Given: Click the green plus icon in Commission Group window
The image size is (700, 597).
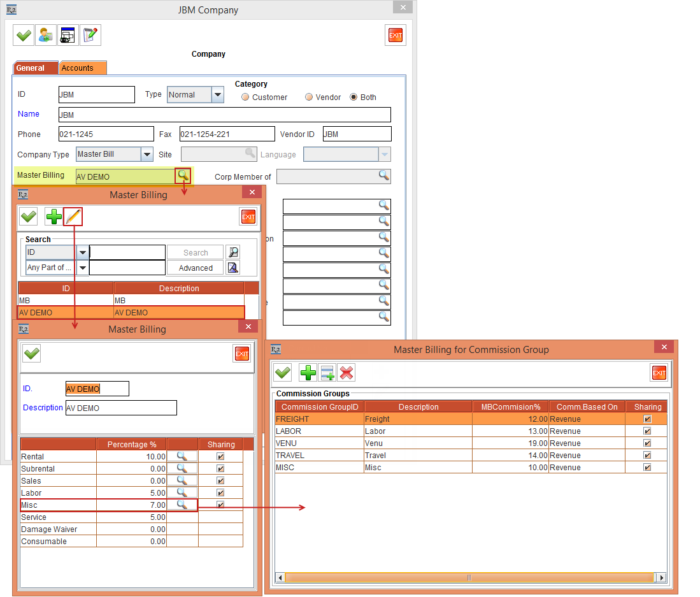Looking at the screenshot, I should point(308,373).
